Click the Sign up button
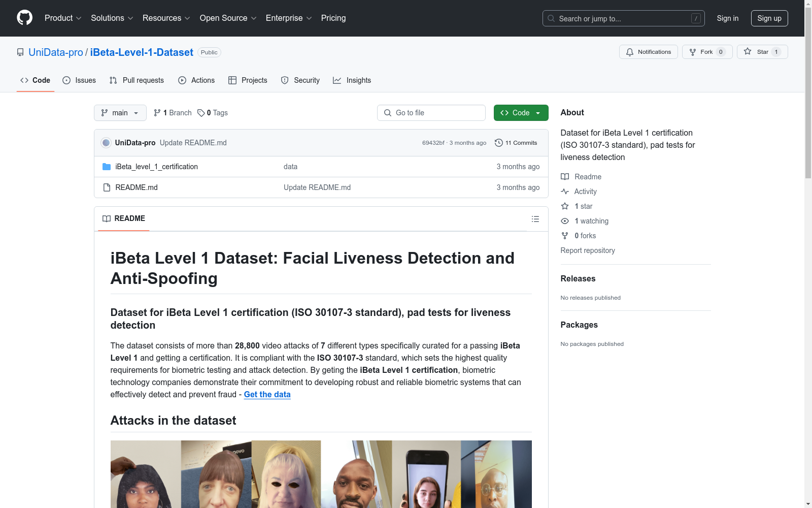This screenshot has height=508, width=812. [x=769, y=18]
